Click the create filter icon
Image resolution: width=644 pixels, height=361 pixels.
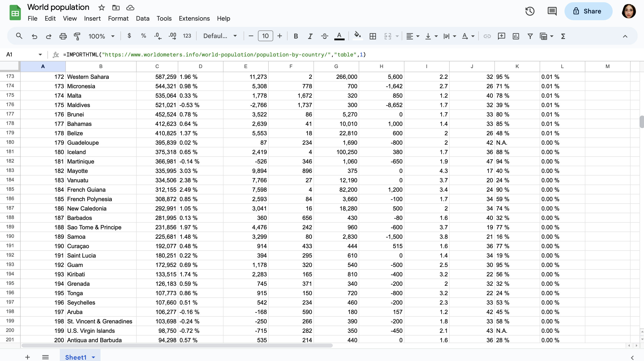(x=530, y=36)
